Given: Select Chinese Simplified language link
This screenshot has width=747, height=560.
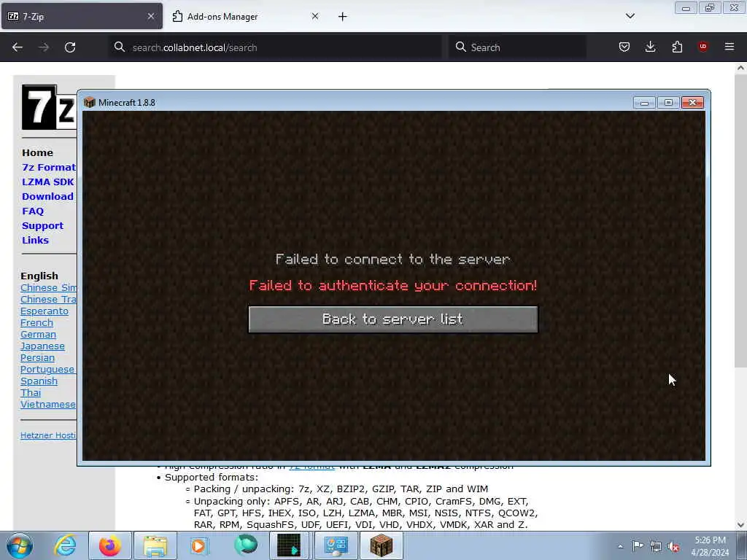Looking at the screenshot, I should pyautogui.click(x=48, y=287).
